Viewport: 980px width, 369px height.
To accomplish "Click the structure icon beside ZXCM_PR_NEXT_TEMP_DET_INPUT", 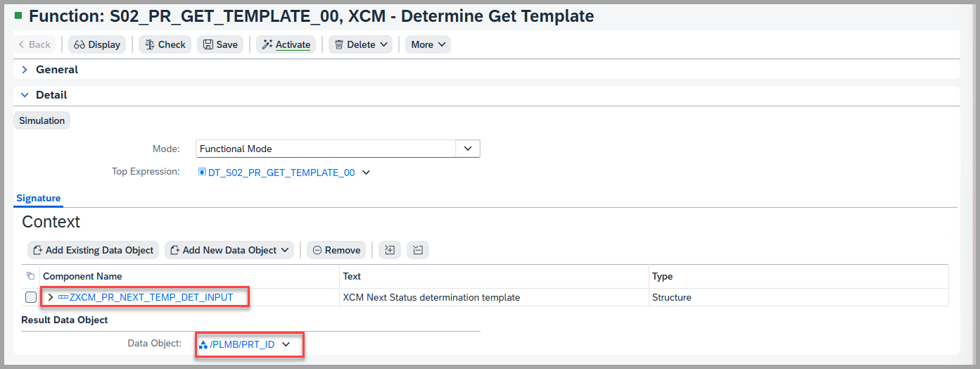I will [x=63, y=297].
